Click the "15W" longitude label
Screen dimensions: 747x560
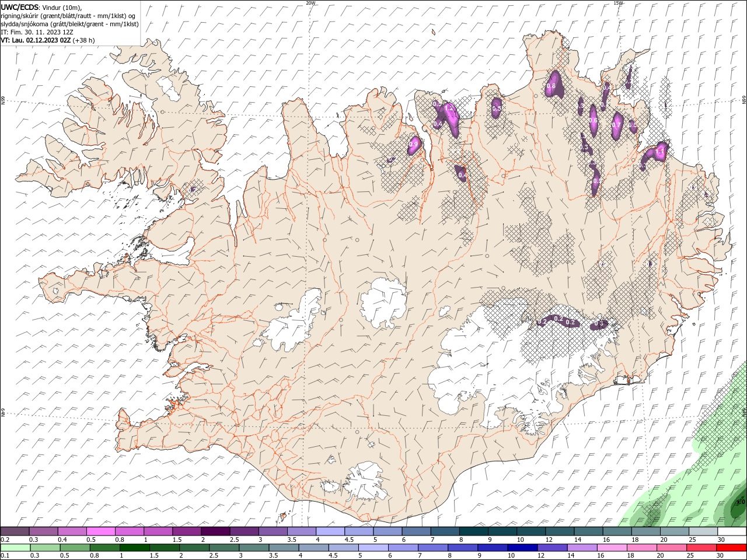point(618,3)
